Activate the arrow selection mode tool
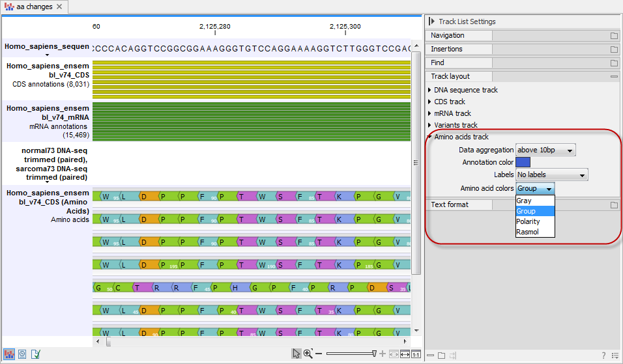The image size is (623, 364). [x=297, y=354]
